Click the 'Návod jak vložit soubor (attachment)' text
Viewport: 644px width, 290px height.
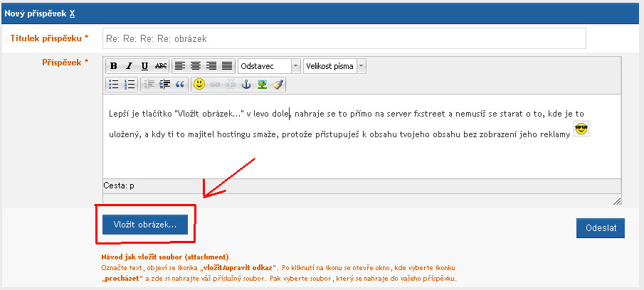165,257
